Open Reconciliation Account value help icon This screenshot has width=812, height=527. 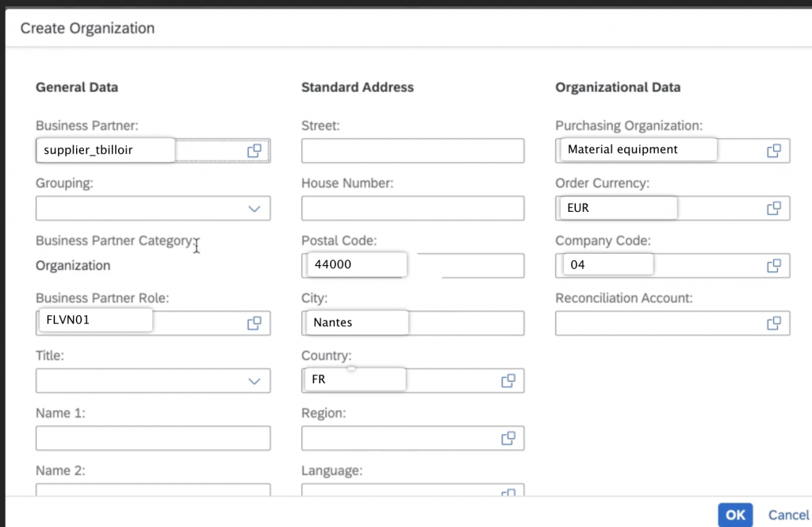click(774, 323)
